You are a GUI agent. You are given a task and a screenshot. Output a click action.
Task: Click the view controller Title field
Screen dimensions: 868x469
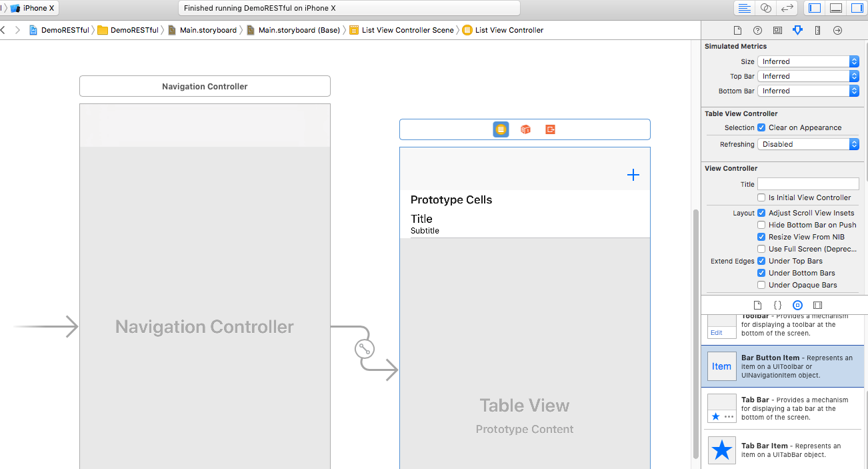click(x=808, y=184)
